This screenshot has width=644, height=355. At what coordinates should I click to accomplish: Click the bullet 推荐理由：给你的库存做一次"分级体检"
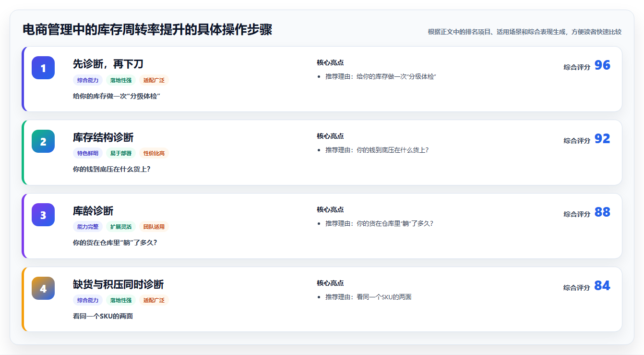point(381,76)
